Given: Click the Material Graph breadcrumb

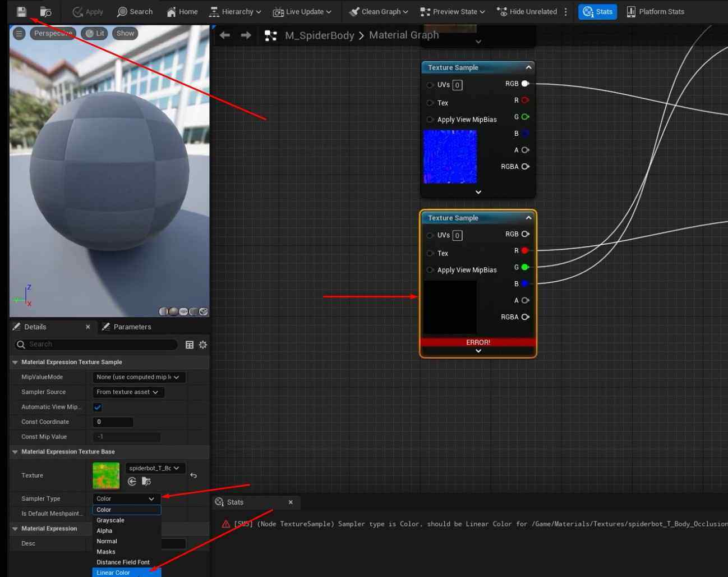Looking at the screenshot, I should point(404,35).
